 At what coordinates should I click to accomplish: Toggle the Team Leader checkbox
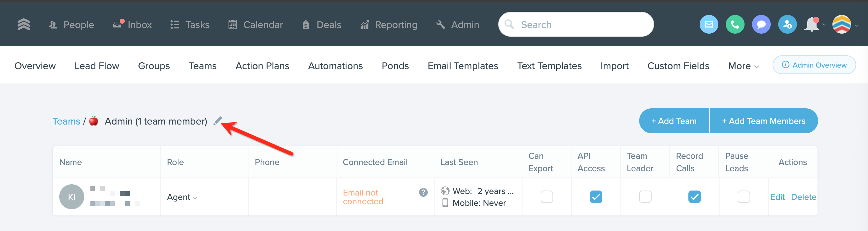(x=645, y=197)
